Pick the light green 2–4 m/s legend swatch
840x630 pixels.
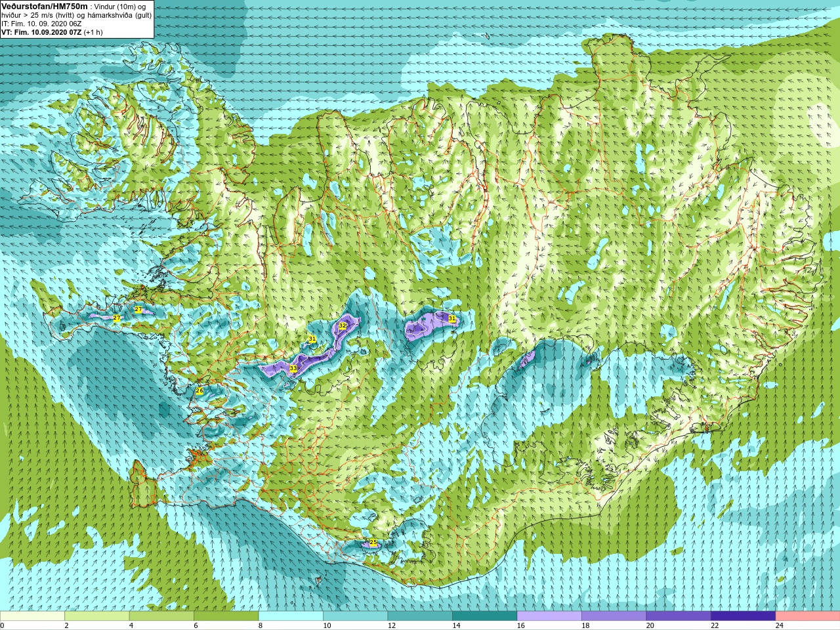[97, 616]
